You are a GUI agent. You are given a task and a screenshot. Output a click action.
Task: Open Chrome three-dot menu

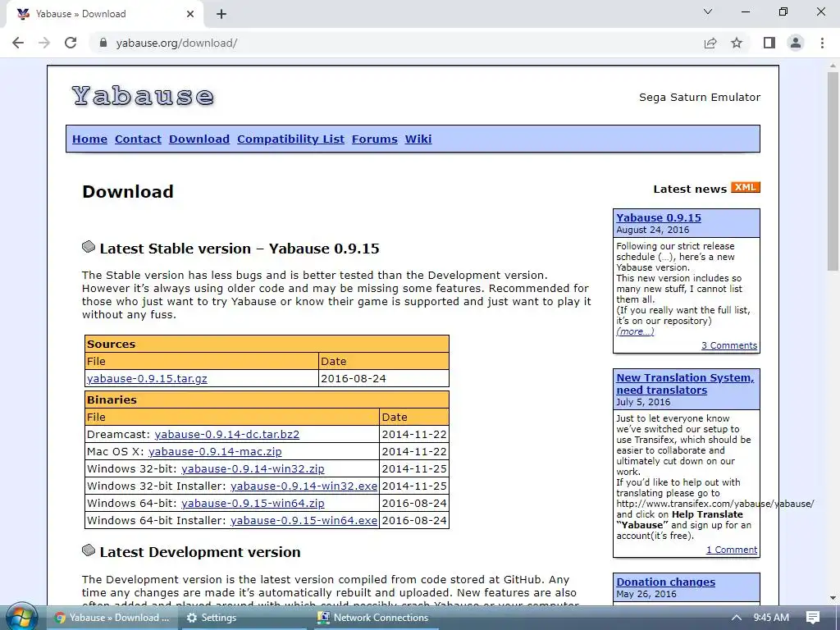click(822, 43)
